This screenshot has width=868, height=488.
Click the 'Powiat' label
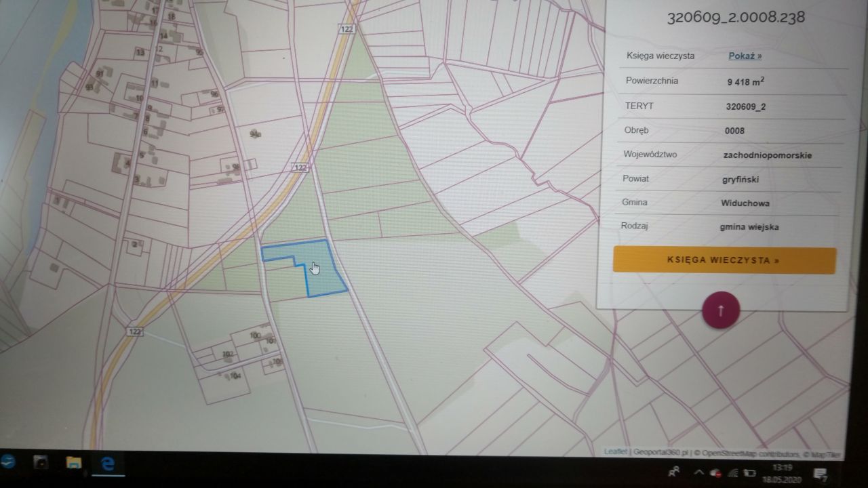click(635, 179)
